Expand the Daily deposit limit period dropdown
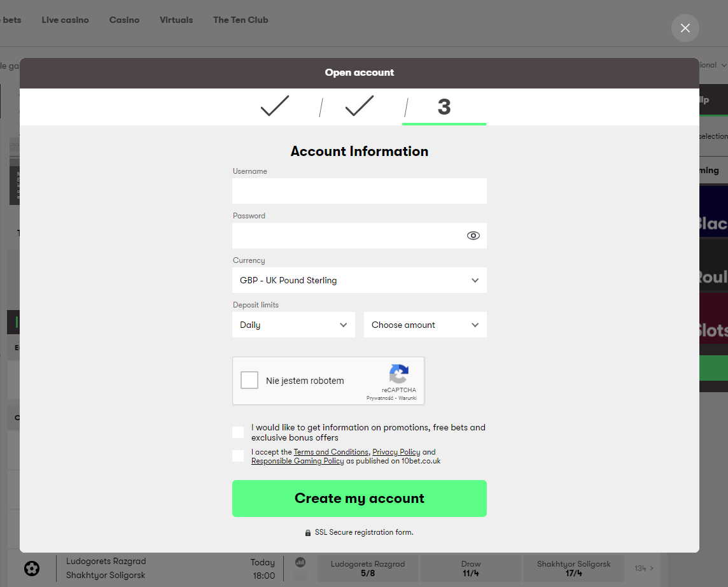This screenshot has width=728, height=587. 293,325
